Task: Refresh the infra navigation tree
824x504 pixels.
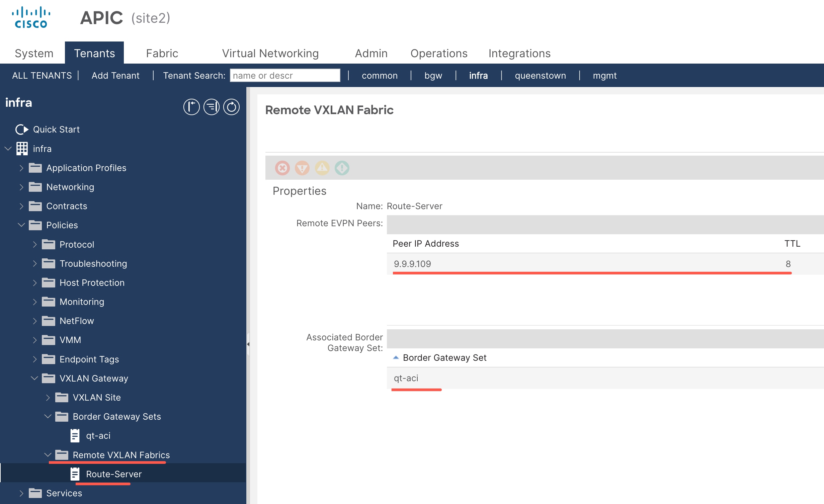Action: (232, 107)
